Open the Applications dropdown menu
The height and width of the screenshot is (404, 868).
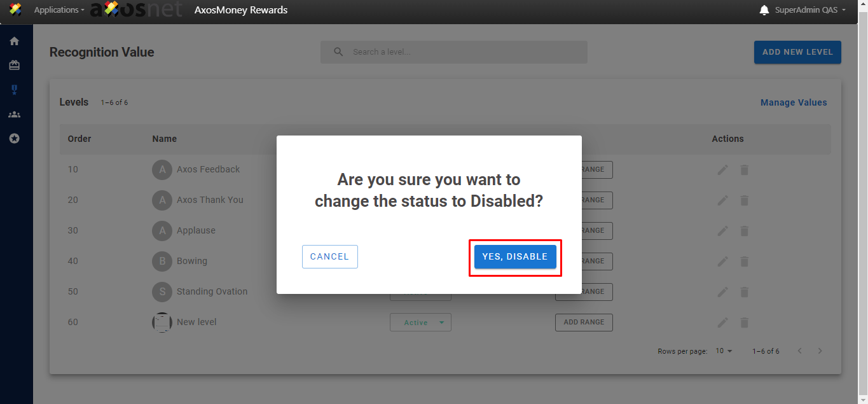pos(59,10)
